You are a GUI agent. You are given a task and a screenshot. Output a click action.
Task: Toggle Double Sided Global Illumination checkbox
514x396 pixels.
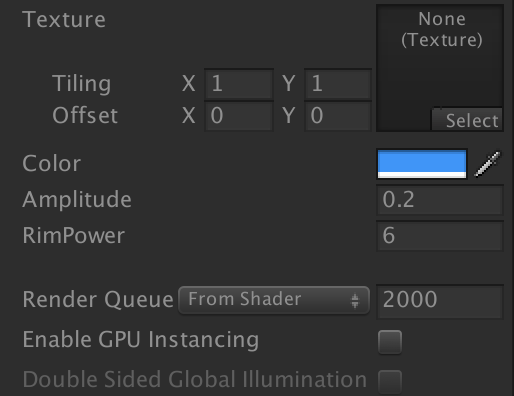pos(390,381)
